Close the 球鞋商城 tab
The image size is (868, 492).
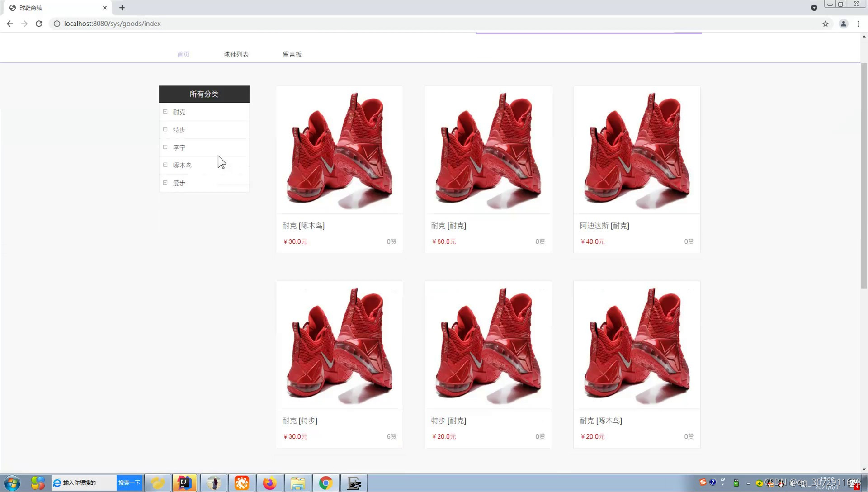tap(105, 8)
